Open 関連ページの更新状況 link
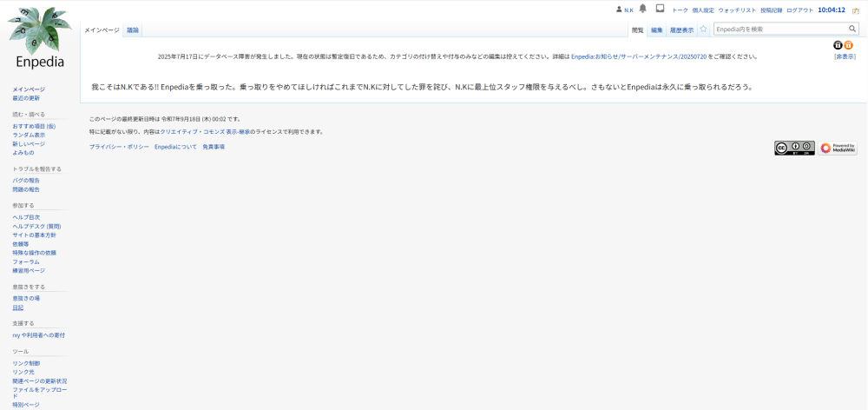This screenshot has height=410, width=868. (x=40, y=381)
